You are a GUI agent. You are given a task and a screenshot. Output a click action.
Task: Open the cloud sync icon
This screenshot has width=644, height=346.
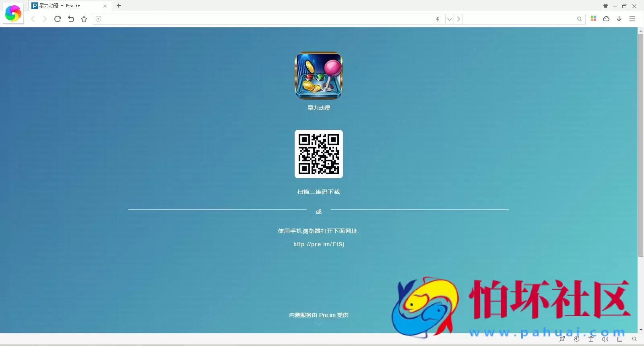(606, 19)
